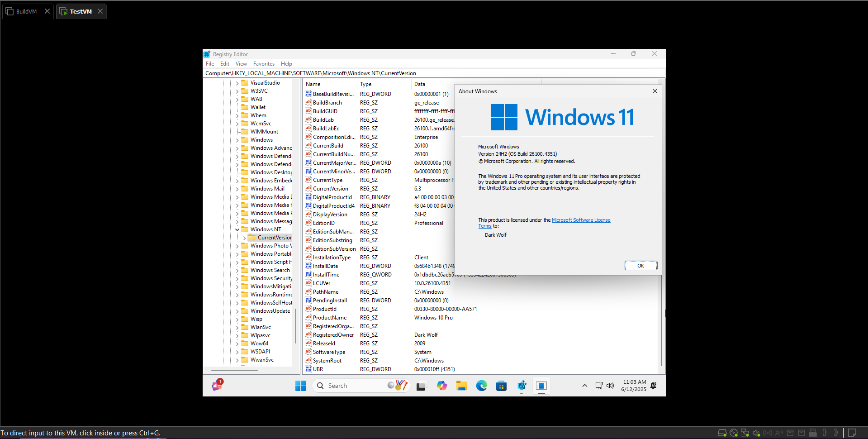868x439 pixels.
Task: Expand the WindowsUpdate tree node
Action: pos(237,311)
